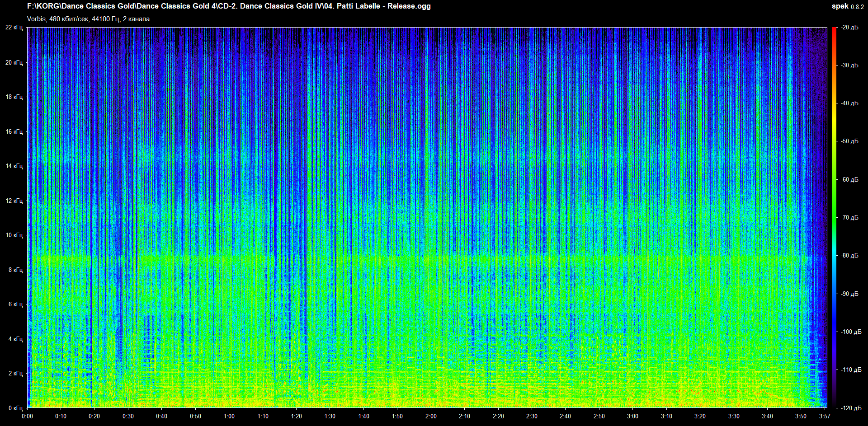This screenshot has width=868, height=426.
Task: Click the 1:00 time axis marker
Action: (x=229, y=416)
